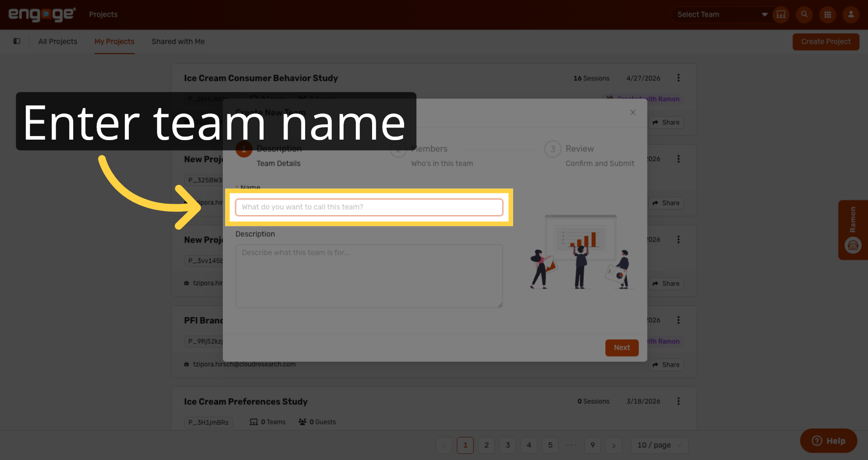
Task: Click date 3/18/2026
Action: (x=643, y=401)
